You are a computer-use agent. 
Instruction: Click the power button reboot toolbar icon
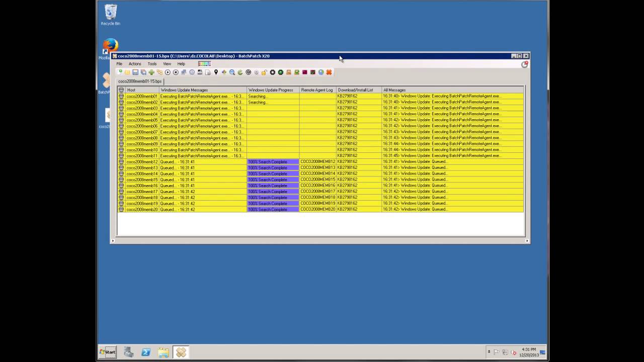(248, 72)
